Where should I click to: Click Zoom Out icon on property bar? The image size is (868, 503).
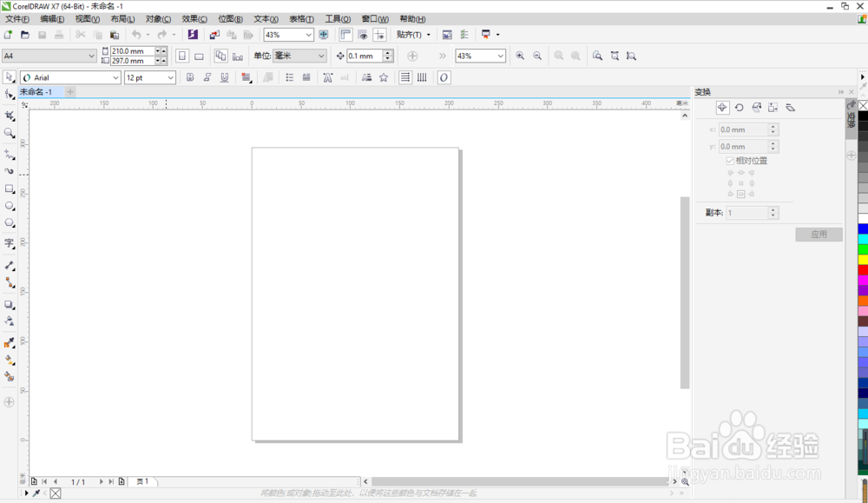point(537,56)
